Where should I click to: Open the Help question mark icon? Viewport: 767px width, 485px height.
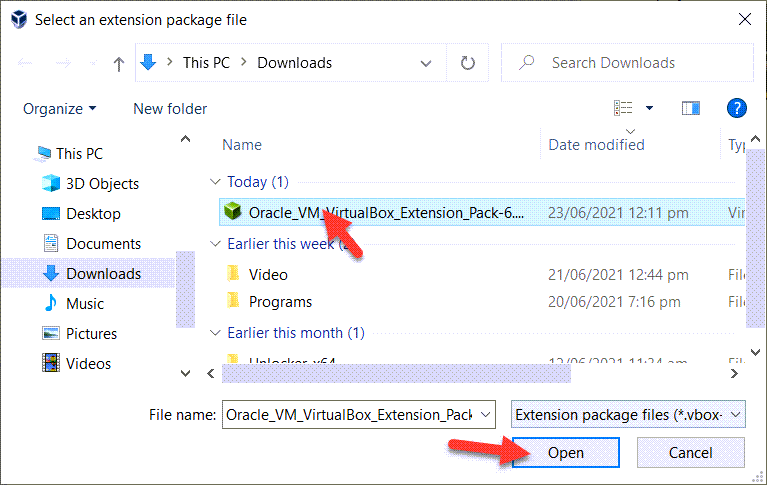(x=736, y=108)
